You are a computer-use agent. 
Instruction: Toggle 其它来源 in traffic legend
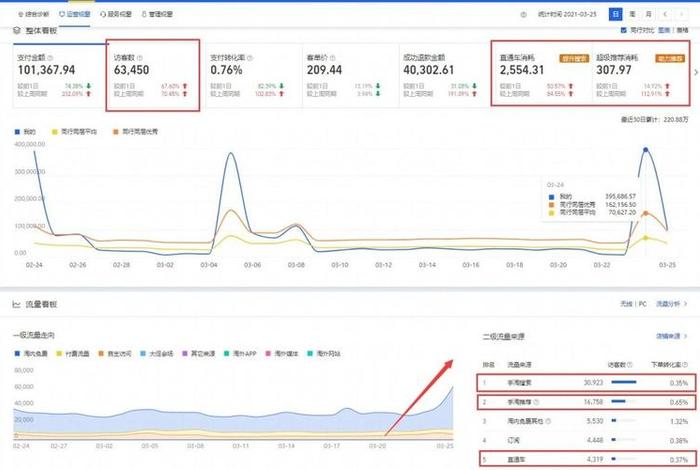click(199, 354)
